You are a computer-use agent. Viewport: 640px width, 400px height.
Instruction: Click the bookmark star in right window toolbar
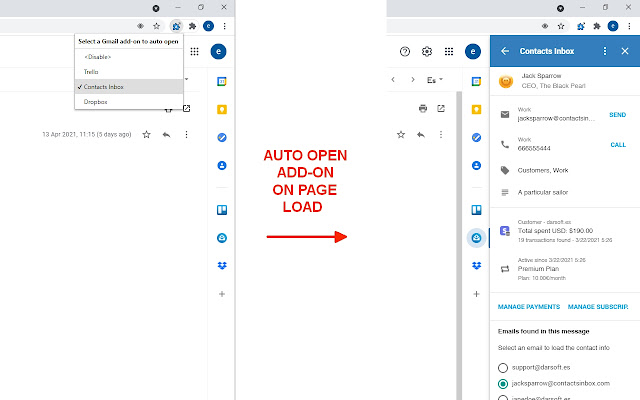[x=561, y=26]
